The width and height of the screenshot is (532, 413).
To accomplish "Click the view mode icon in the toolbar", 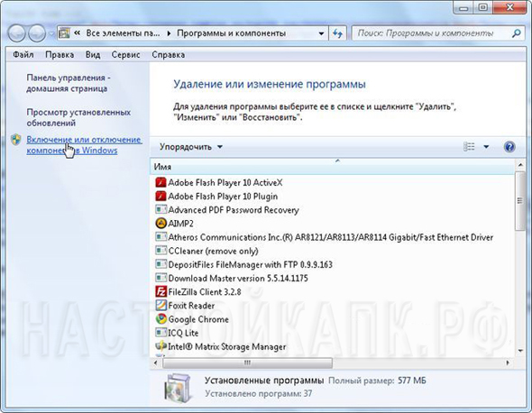I will [469, 147].
